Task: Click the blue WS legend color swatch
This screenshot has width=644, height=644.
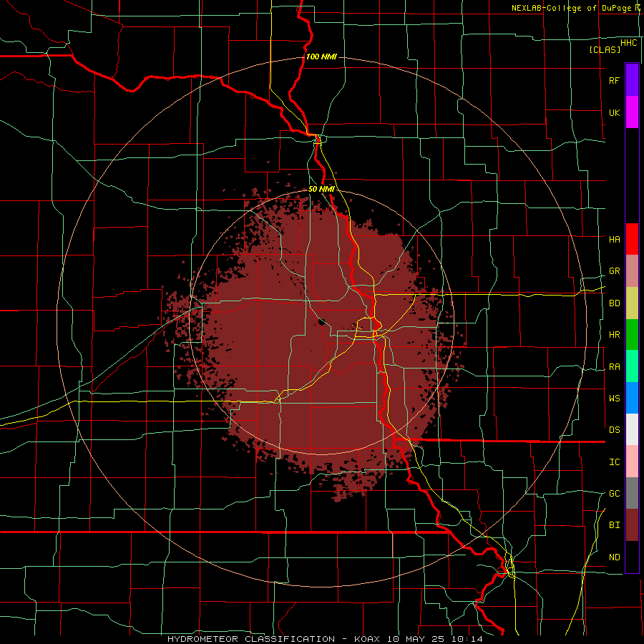Action: click(x=632, y=398)
